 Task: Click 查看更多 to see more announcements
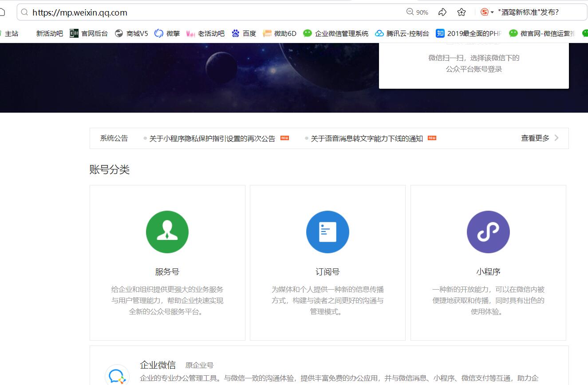coord(535,138)
